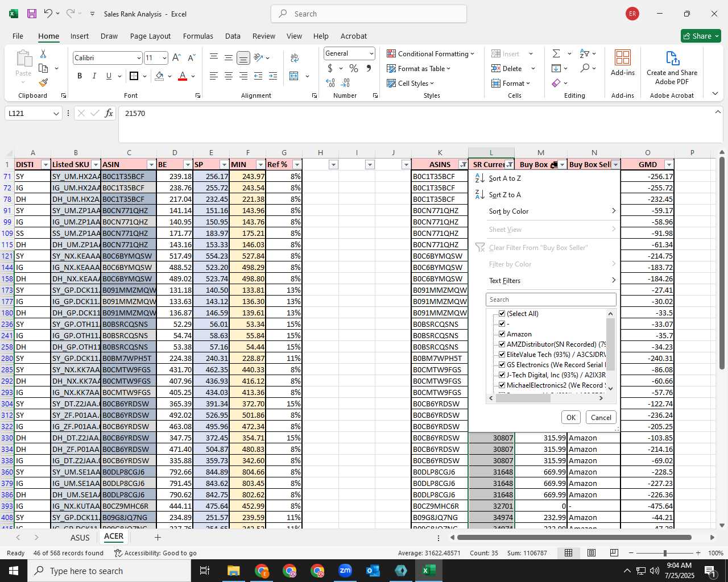Insert function with fx icon
Viewport: 728px width, 582px height.
click(x=109, y=113)
